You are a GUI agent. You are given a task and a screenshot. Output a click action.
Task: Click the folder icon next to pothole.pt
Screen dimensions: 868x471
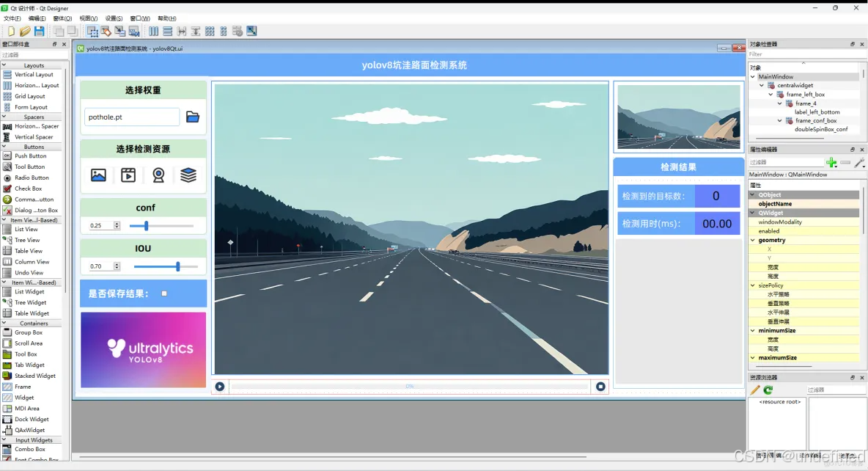click(x=193, y=117)
